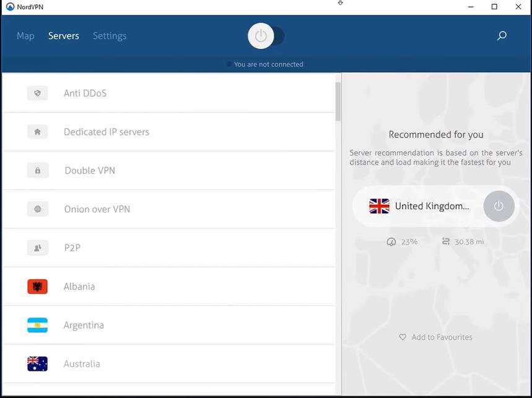Choose Onion over VPN from the list
The height and width of the screenshot is (398, 532).
pyautogui.click(x=169, y=209)
